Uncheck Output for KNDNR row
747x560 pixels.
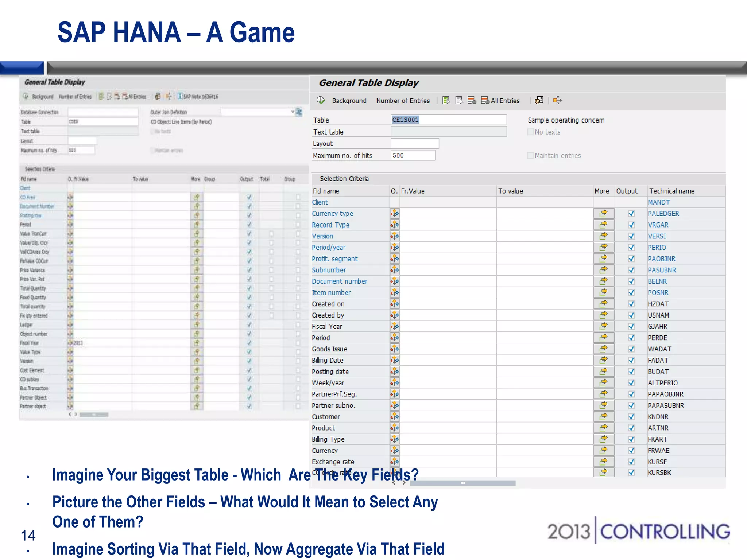pyautogui.click(x=631, y=417)
